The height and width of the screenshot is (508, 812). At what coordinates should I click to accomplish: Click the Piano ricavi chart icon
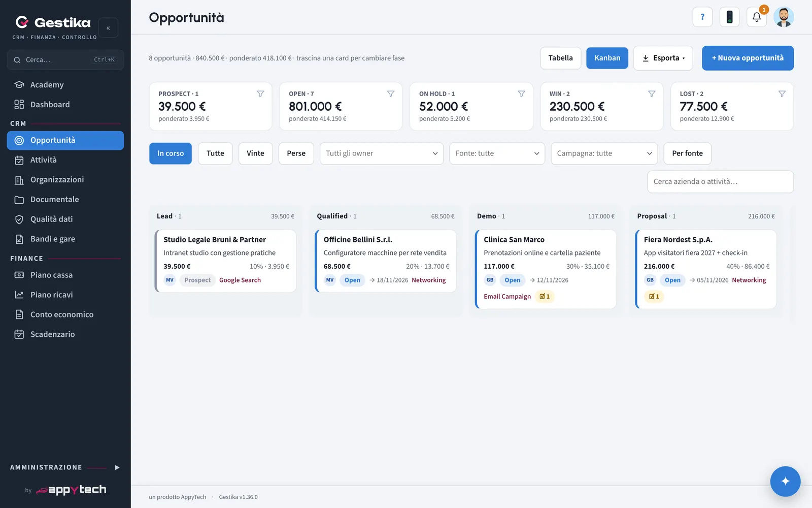[x=19, y=295]
